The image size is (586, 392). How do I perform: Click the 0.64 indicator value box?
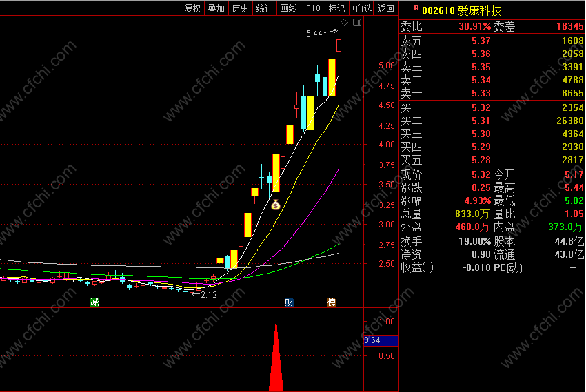click(x=381, y=340)
